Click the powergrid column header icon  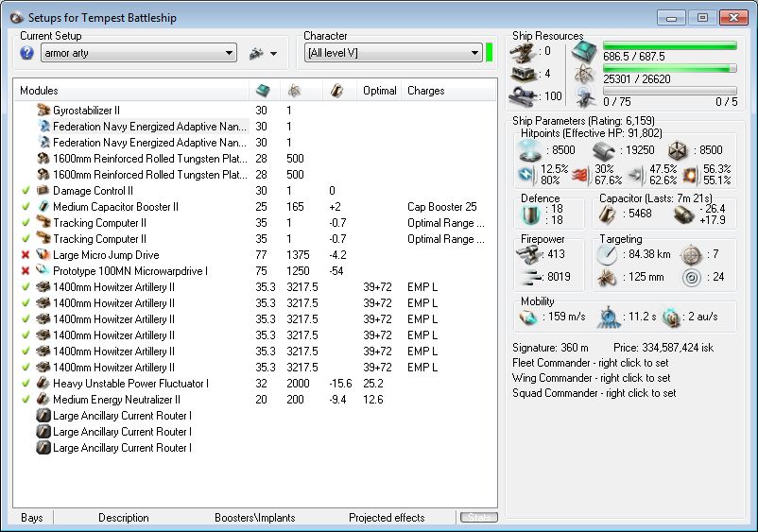(294, 91)
